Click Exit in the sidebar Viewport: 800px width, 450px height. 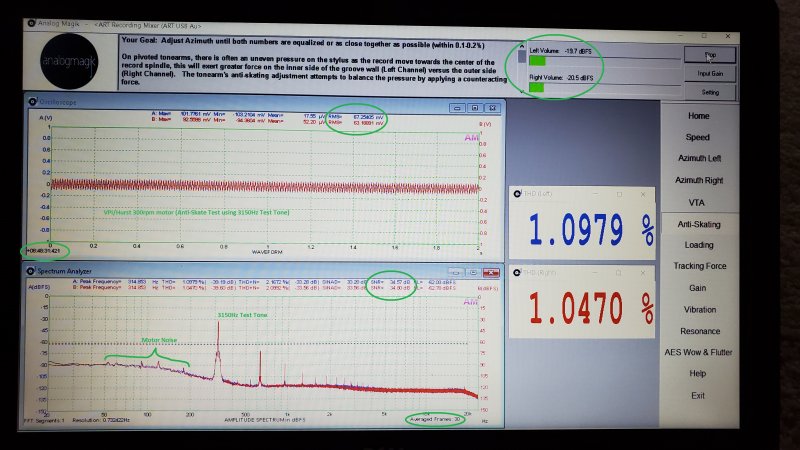(x=697, y=395)
